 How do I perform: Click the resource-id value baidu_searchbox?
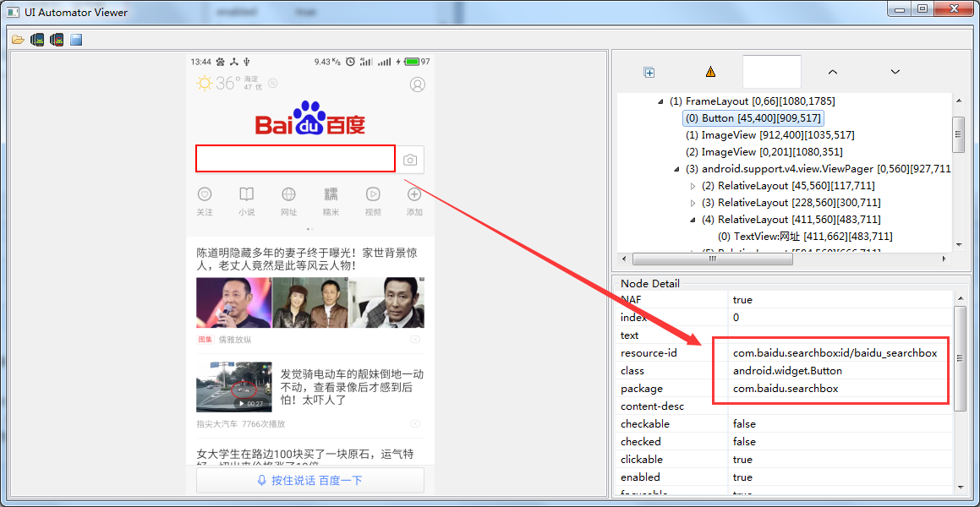(835, 353)
